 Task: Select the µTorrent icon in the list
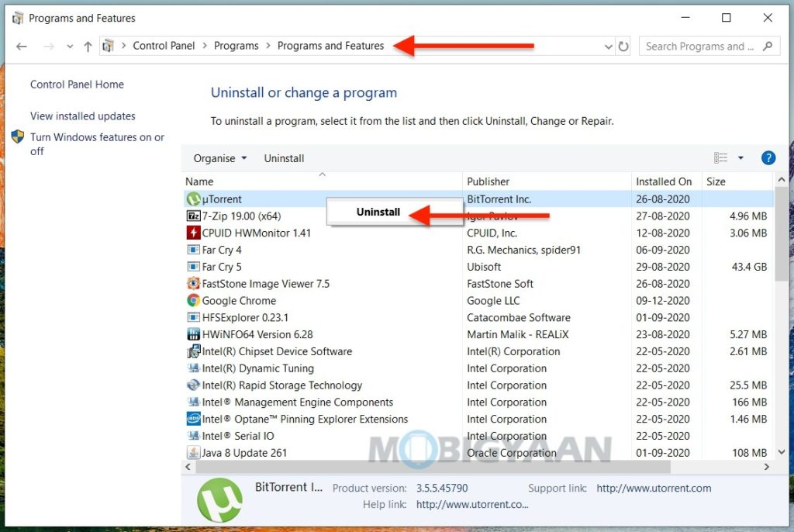(x=193, y=199)
